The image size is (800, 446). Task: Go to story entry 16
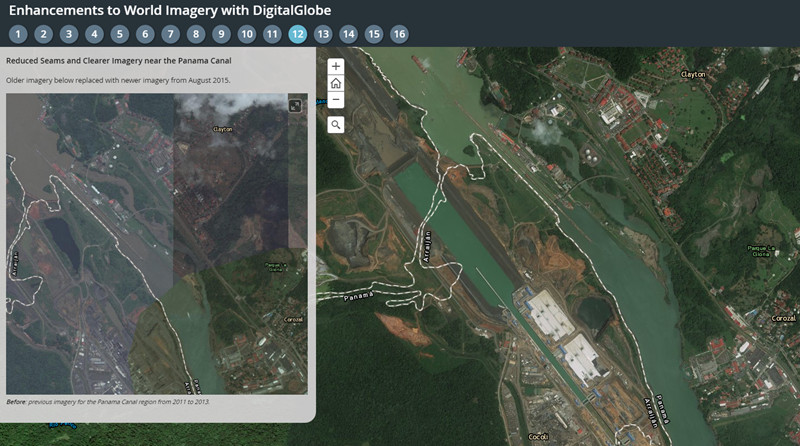(x=399, y=34)
